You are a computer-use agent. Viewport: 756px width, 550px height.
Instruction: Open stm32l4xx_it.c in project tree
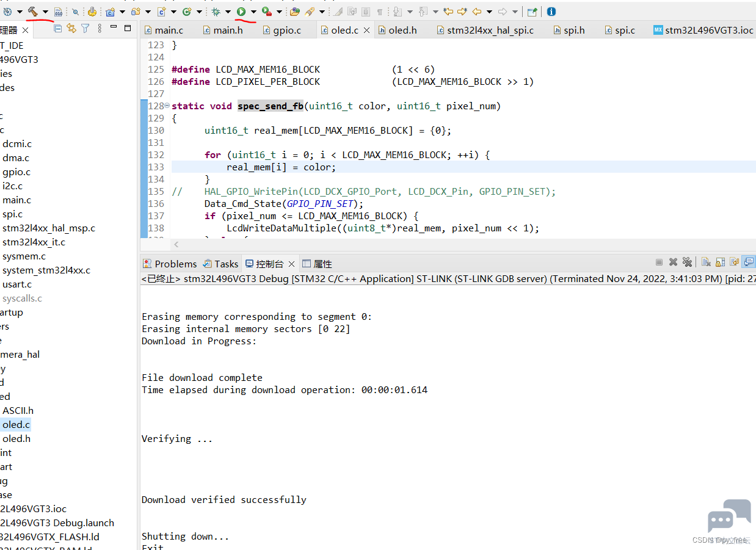point(34,242)
